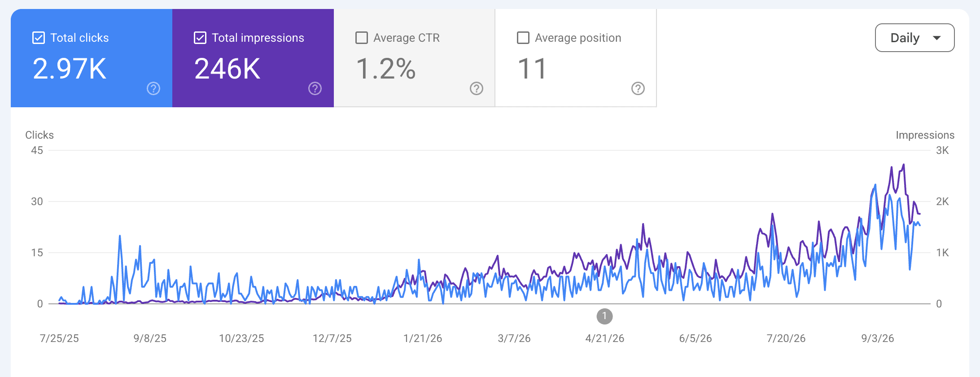Enable the Average CTR checkbox
The image size is (980, 377).
[x=362, y=38]
